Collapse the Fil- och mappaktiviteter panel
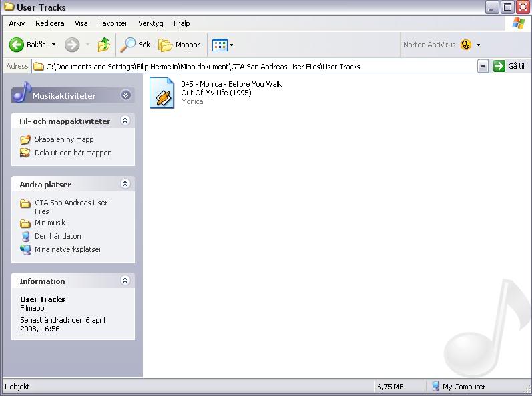Image resolution: width=532 pixels, height=396 pixels. (x=125, y=121)
